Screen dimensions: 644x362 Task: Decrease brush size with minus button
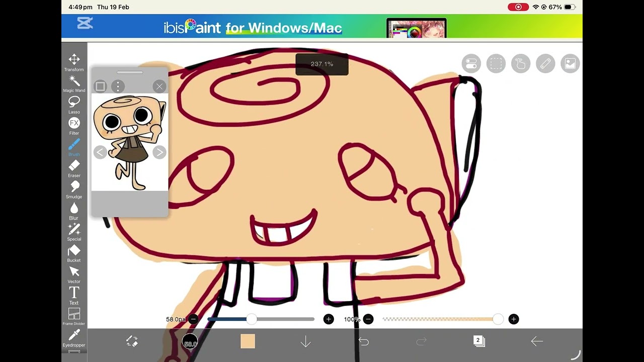[193, 319]
